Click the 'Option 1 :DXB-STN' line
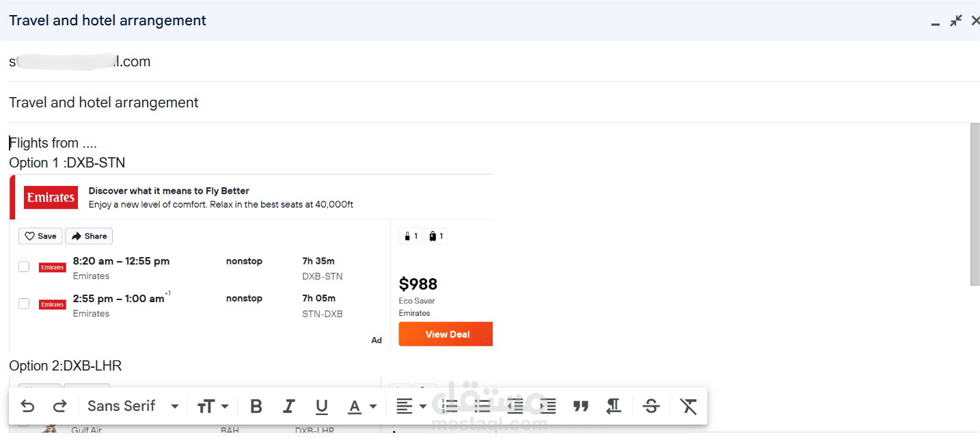 coord(67,163)
